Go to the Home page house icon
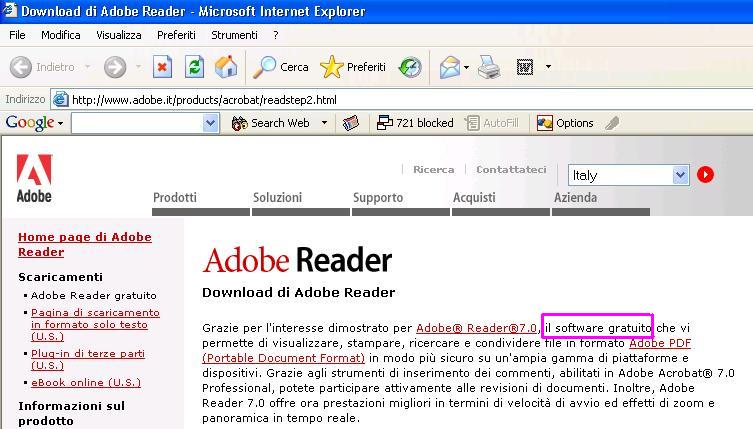Viewport: 753px width, 429px height. (x=226, y=67)
